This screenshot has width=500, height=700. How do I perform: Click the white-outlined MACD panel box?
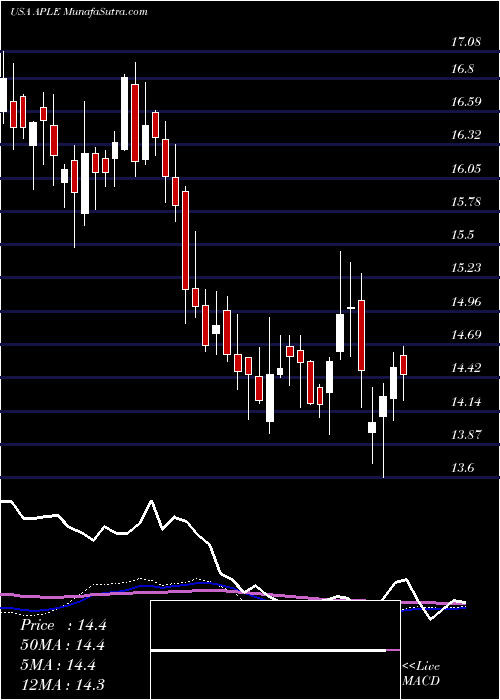(275, 650)
